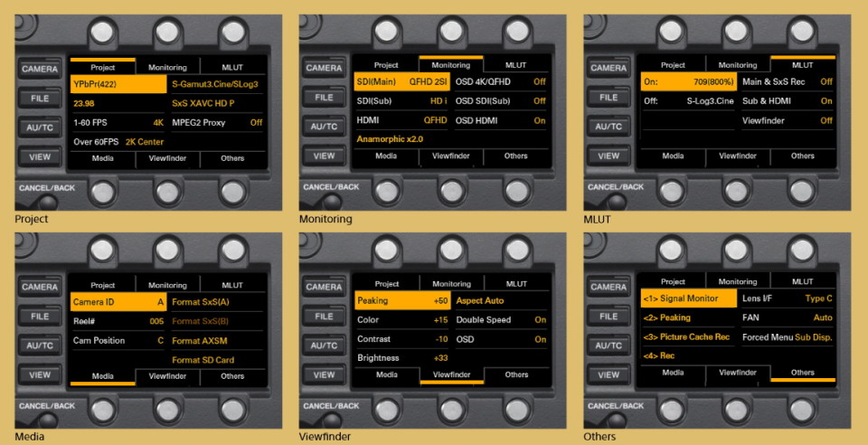Viewport: 868px width, 445px height.
Task: Select Camera ID A entry
Action: click(118, 302)
